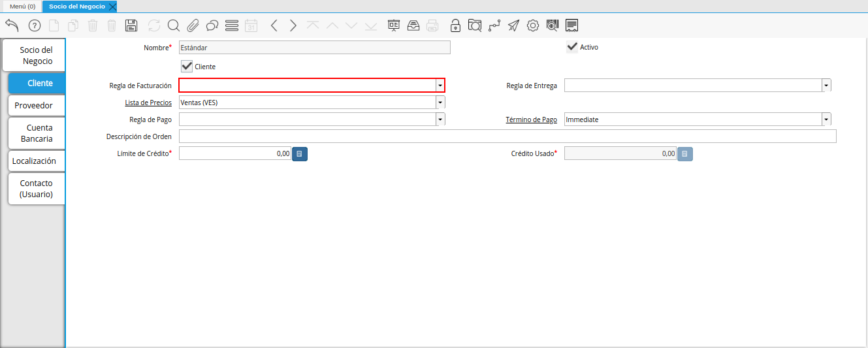
Task: Click the paperclip attachment icon
Action: (x=193, y=25)
